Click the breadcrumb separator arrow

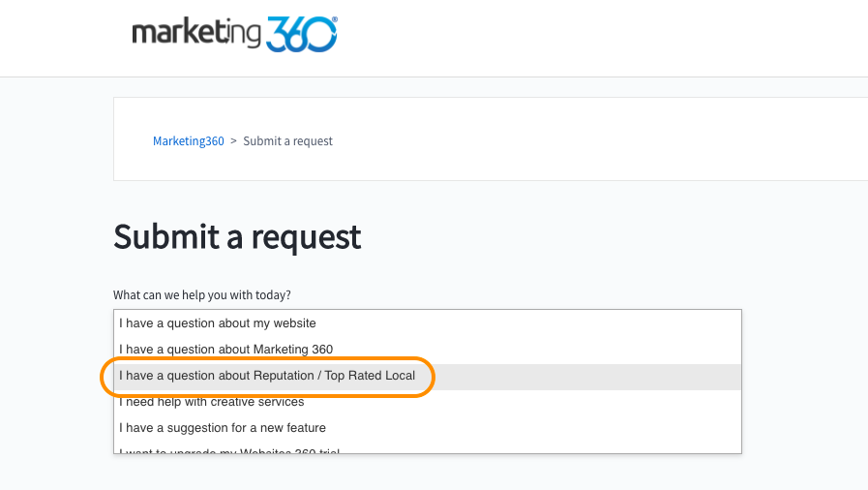(233, 141)
